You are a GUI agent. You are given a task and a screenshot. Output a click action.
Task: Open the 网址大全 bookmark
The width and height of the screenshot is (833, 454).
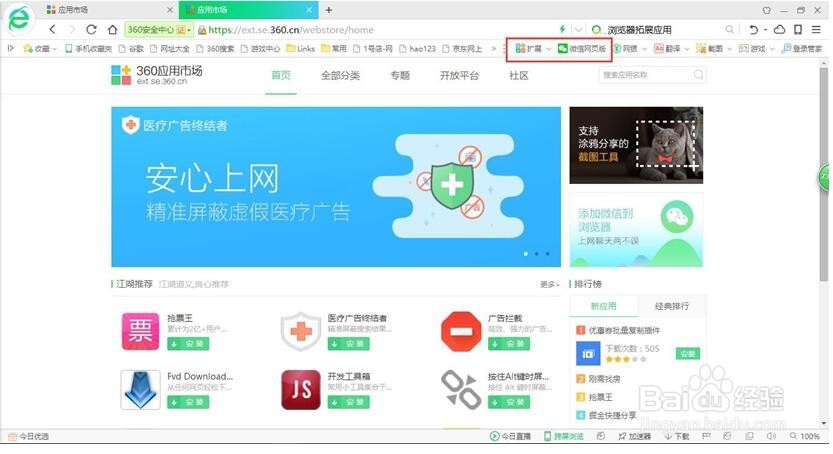169,48
